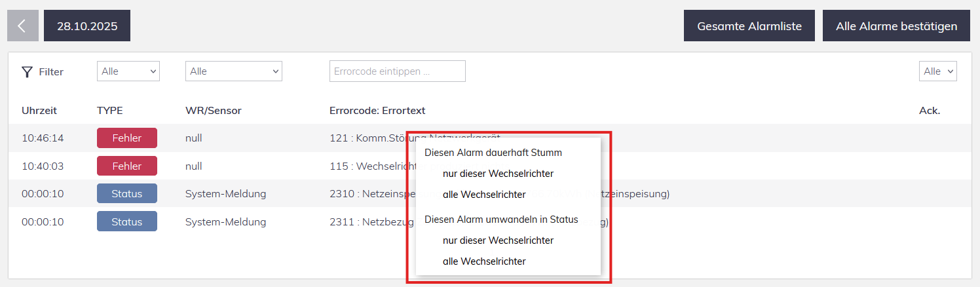Open the Ack. filter dropdown
This screenshot has width=980, height=287.
[x=937, y=71]
